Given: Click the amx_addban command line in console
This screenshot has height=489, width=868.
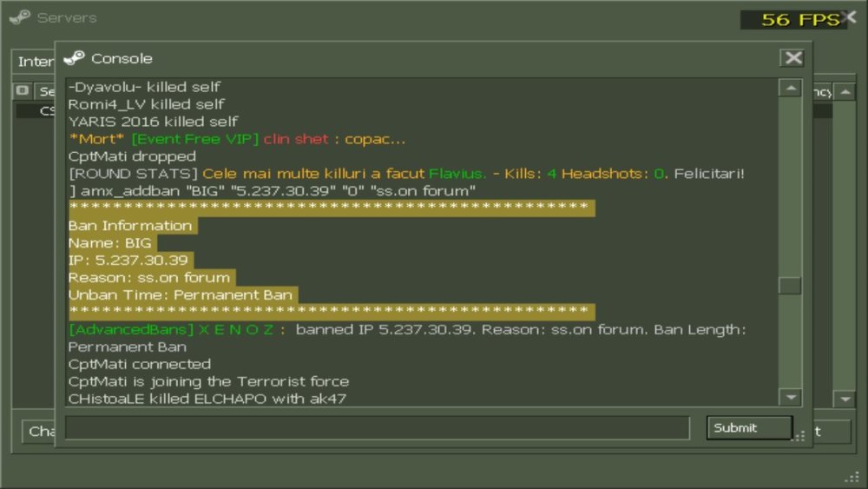Looking at the screenshot, I should 272,191.
